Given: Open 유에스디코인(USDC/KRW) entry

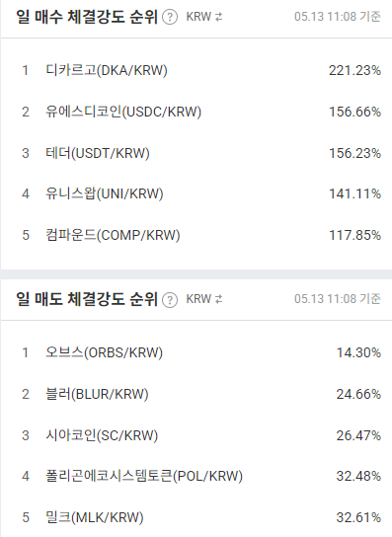Looking at the screenshot, I should pos(123,112).
